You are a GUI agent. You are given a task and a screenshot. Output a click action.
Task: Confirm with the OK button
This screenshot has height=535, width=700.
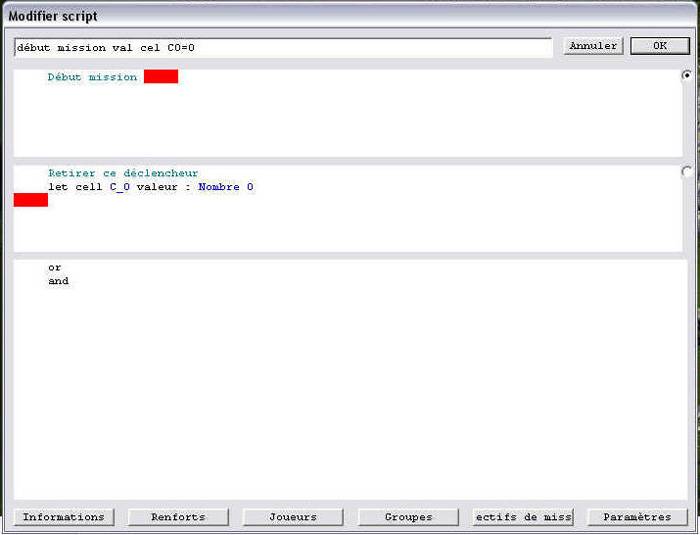(x=659, y=46)
